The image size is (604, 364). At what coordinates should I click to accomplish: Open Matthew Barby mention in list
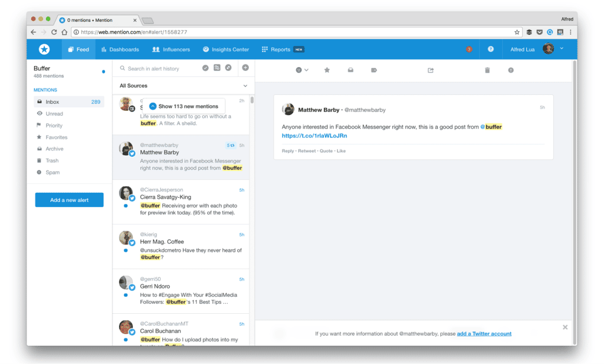pyautogui.click(x=181, y=157)
